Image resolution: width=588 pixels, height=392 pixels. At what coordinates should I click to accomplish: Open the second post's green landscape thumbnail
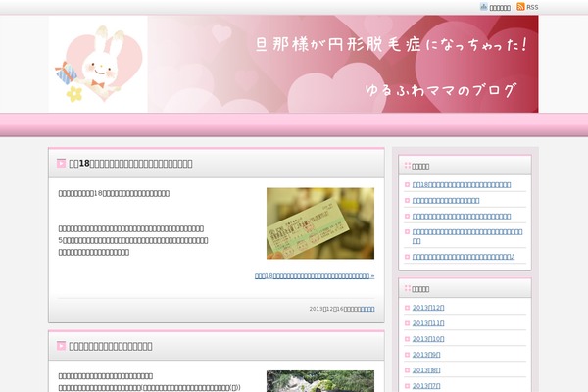(x=320, y=381)
